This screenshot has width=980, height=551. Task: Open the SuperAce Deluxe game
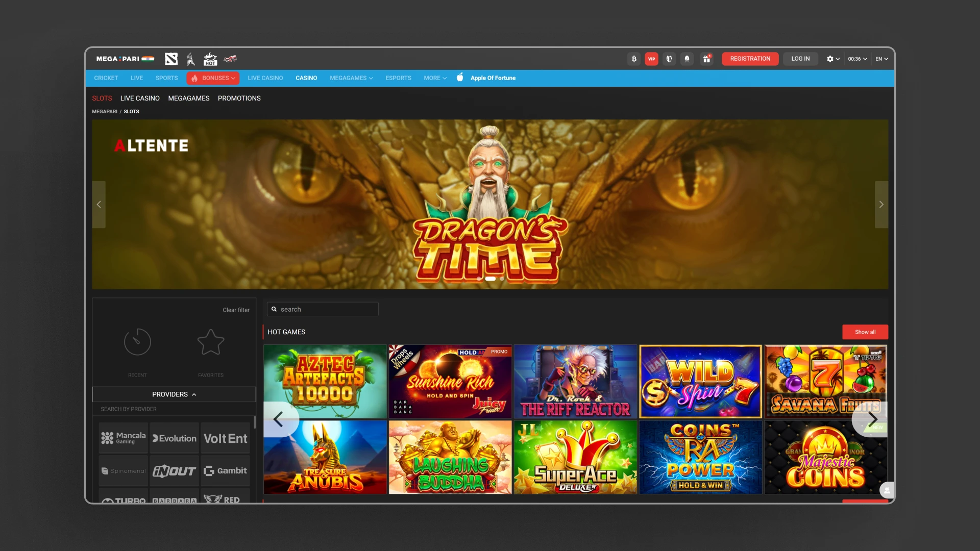click(x=575, y=457)
